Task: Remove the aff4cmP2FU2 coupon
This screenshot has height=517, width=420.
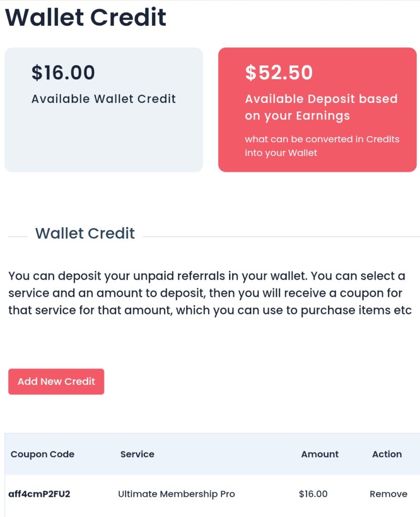Action: coord(388,494)
